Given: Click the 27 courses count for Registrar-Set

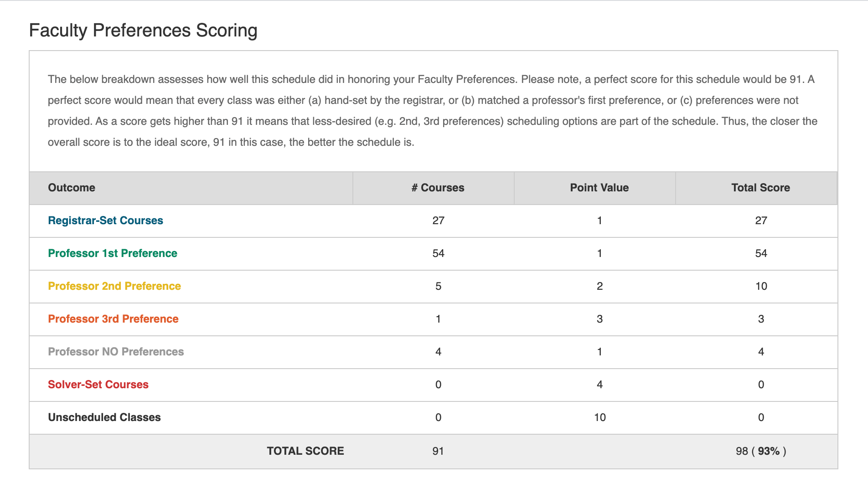Looking at the screenshot, I should [x=438, y=221].
